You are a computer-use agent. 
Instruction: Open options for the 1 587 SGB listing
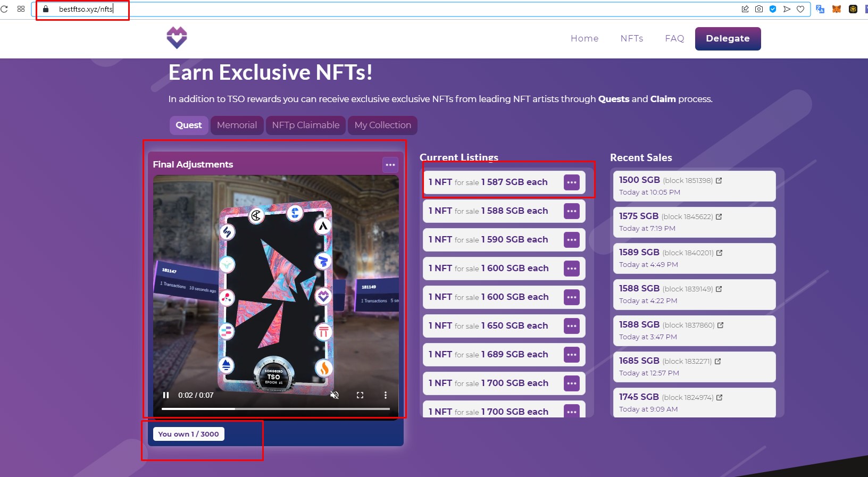point(572,182)
